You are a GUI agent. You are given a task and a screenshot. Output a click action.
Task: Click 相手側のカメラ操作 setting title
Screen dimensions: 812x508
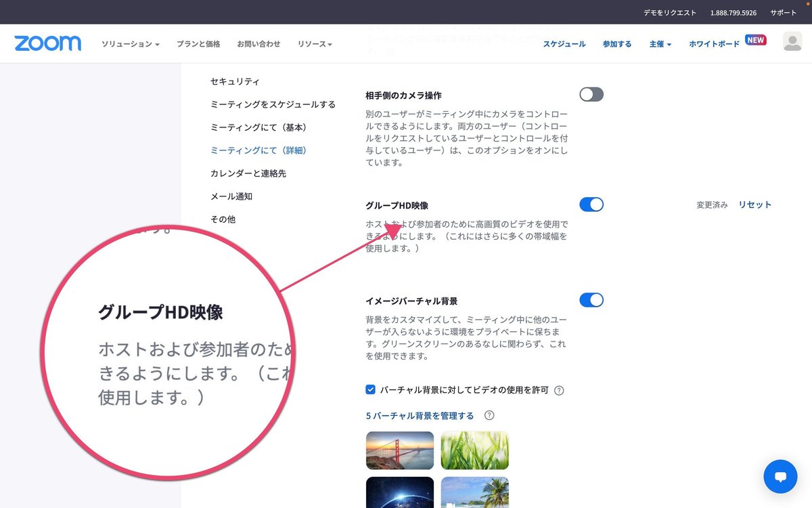coord(403,96)
